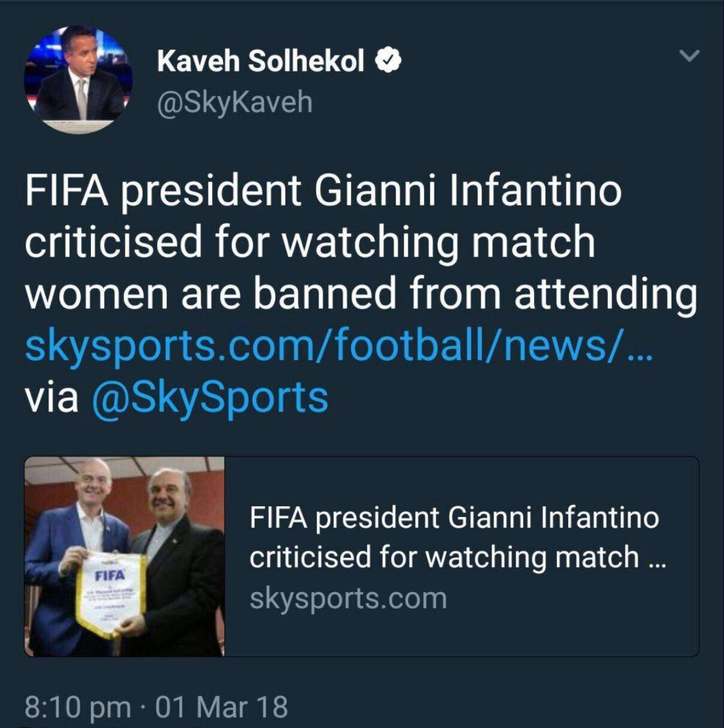
Task: Click the word 'via' before @SkySports
Action: pos(51,396)
